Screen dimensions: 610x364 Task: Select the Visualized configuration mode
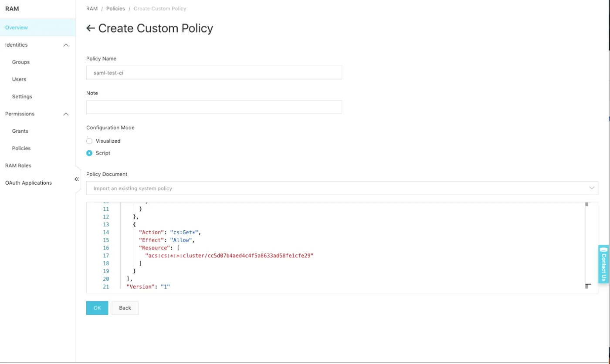89,141
